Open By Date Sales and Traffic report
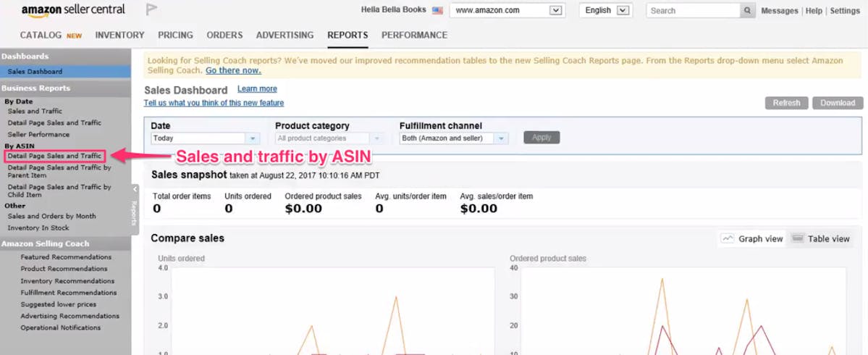 click(35, 112)
